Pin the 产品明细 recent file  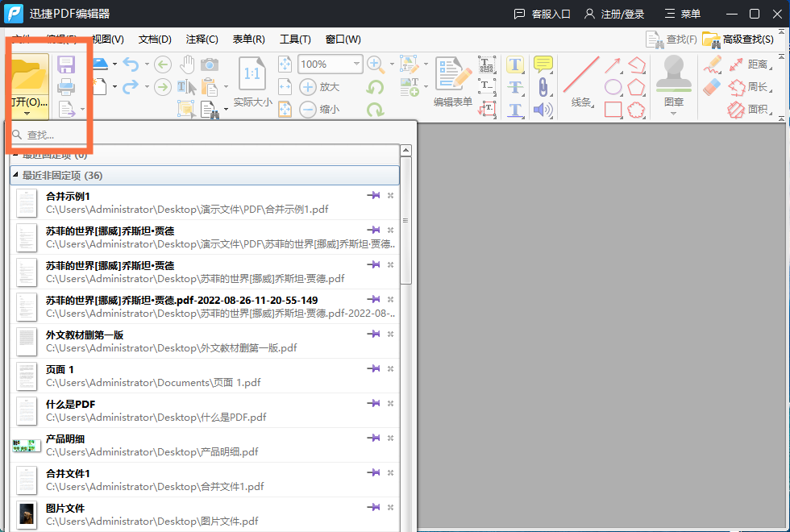click(x=373, y=438)
